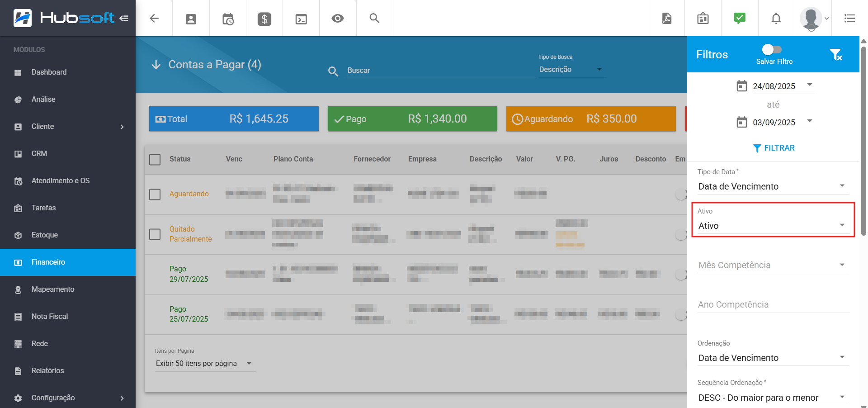Open the Tipo de Busca Descrição dropdown
Image resolution: width=868 pixels, height=408 pixels.
pos(570,70)
